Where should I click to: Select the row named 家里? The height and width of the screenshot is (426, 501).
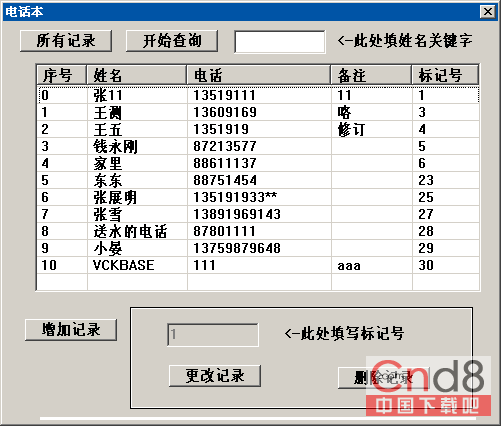tap(258, 163)
